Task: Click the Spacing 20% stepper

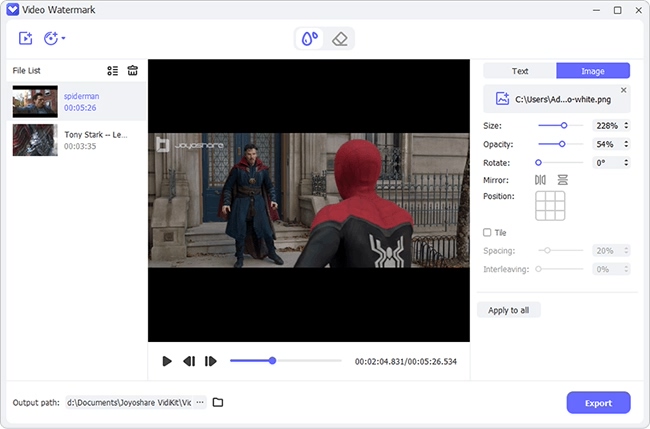Action: click(x=626, y=251)
